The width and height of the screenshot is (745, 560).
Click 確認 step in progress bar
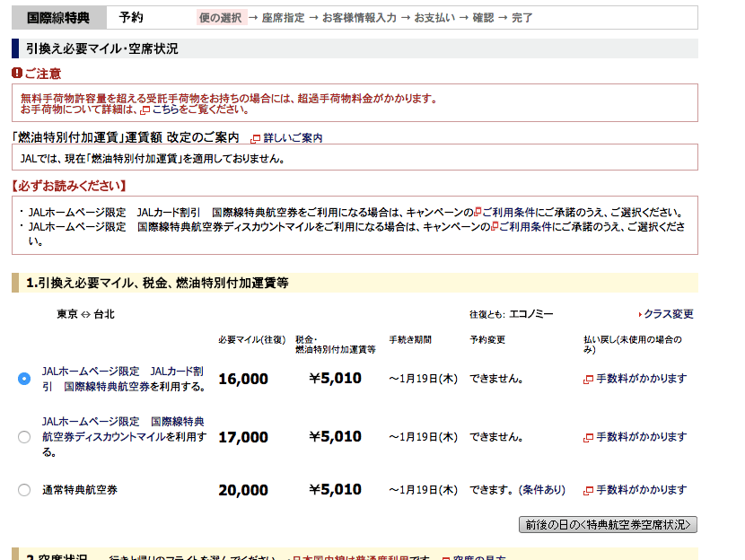click(483, 18)
